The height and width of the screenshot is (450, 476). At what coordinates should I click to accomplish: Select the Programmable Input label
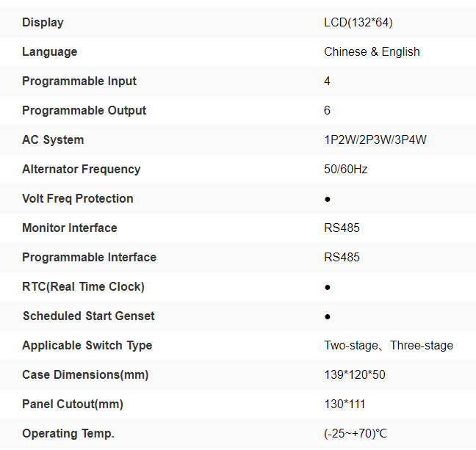point(79,81)
